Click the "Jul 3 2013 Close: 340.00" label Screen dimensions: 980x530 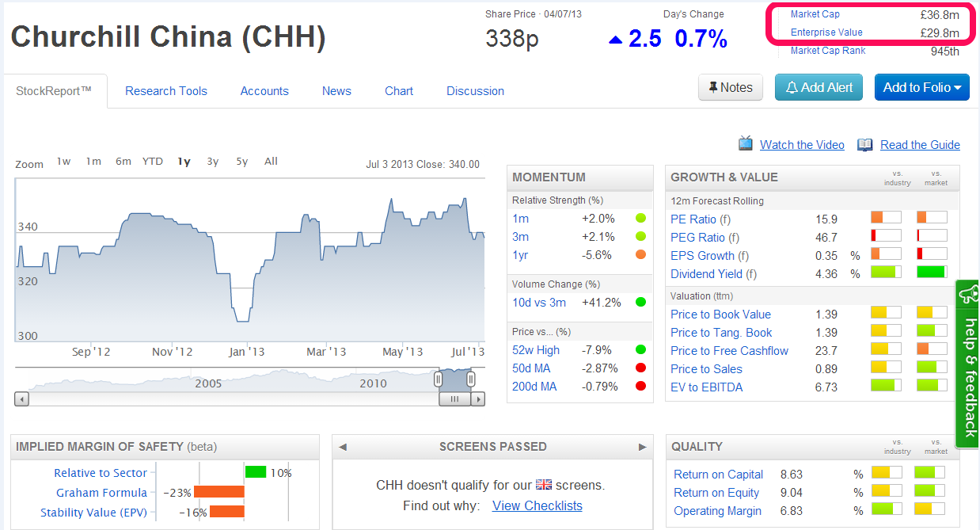pos(423,165)
